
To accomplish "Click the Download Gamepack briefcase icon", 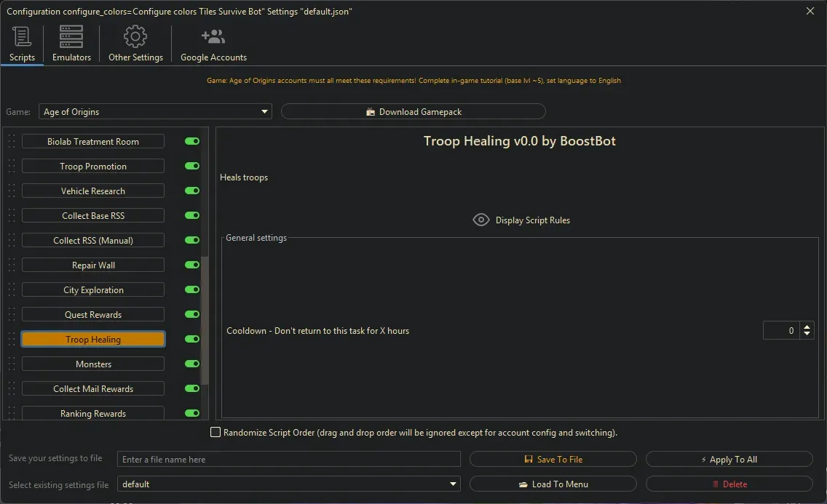I will pos(371,111).
